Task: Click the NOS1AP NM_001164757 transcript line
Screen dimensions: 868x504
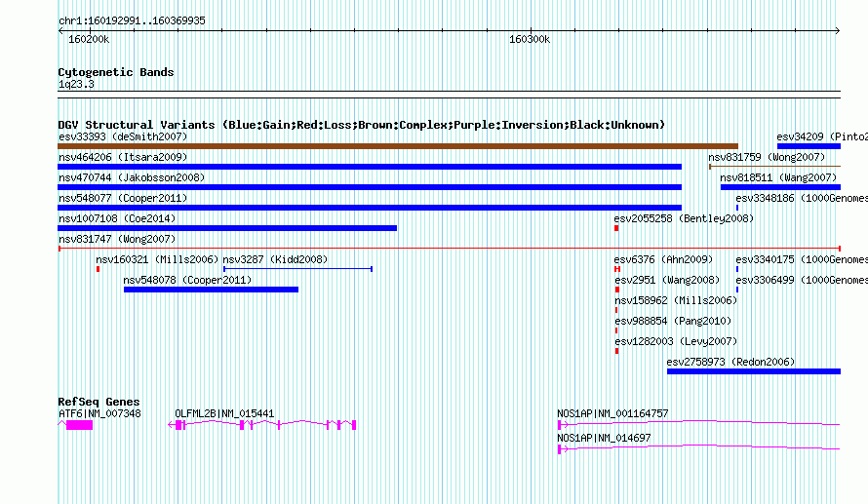Action: 698,424
